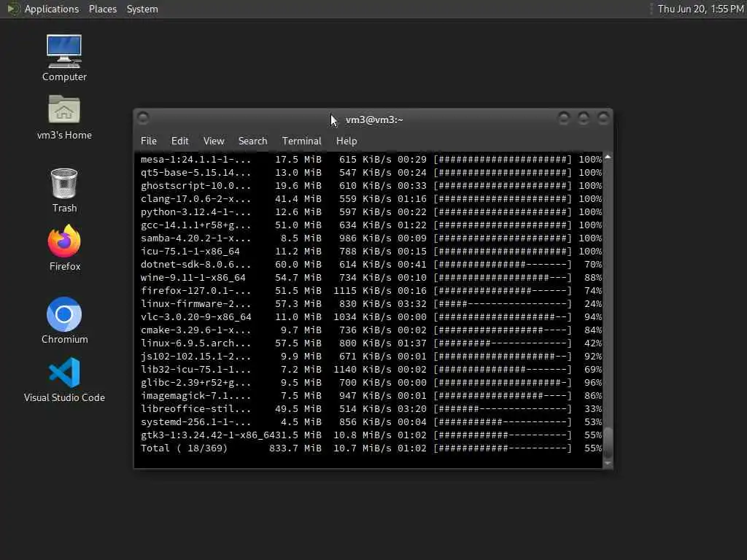Click the terminal scrollbar up arrow
Viewport: 747px width, 560px height.
coord(608,157)
